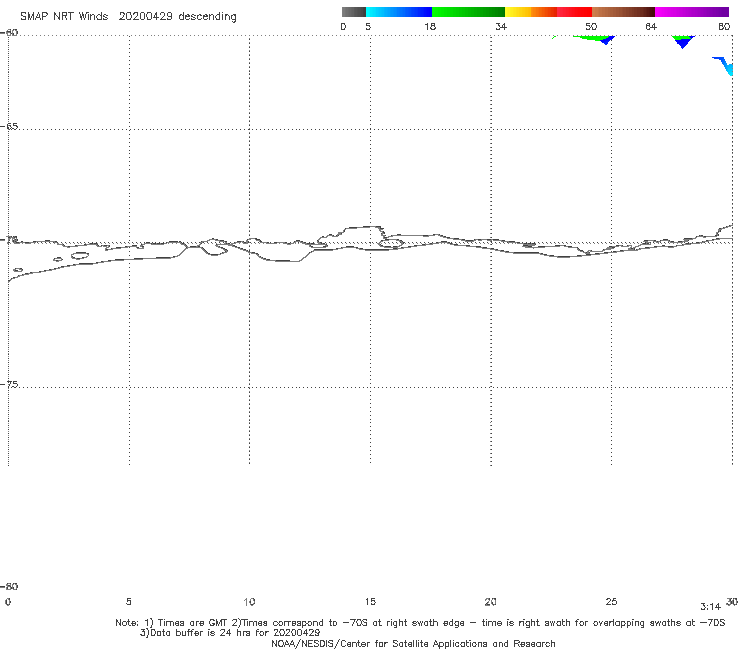Select the yellow-orange segment of the color scale
Viewport: 740px width, 650px height.
pyautogui.click(x=531, y=12)
